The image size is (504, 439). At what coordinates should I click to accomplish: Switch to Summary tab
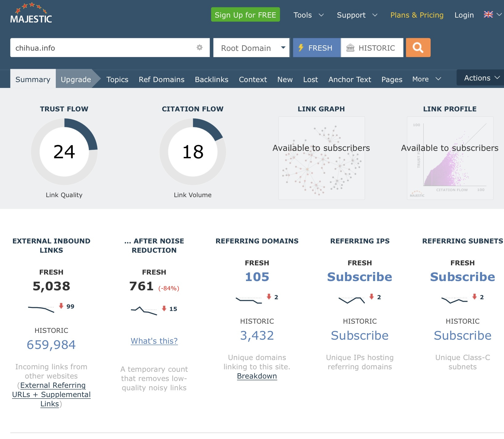(33, 79)
